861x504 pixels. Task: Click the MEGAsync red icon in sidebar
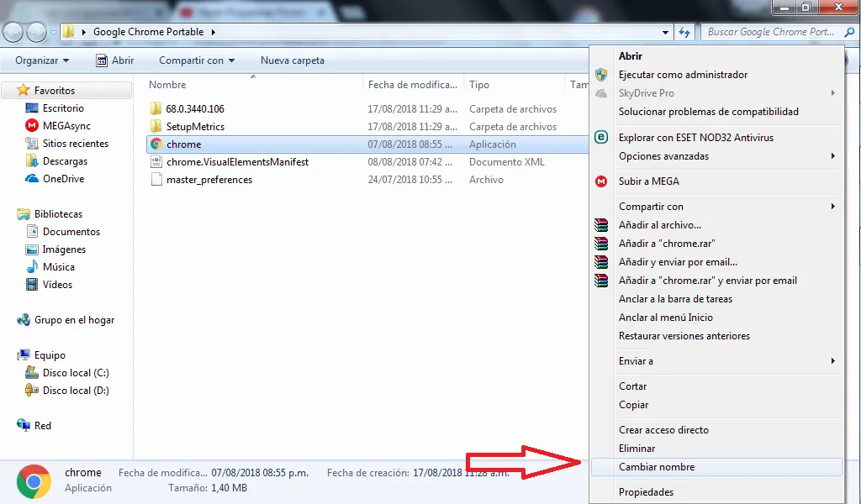tap(32, 126)
